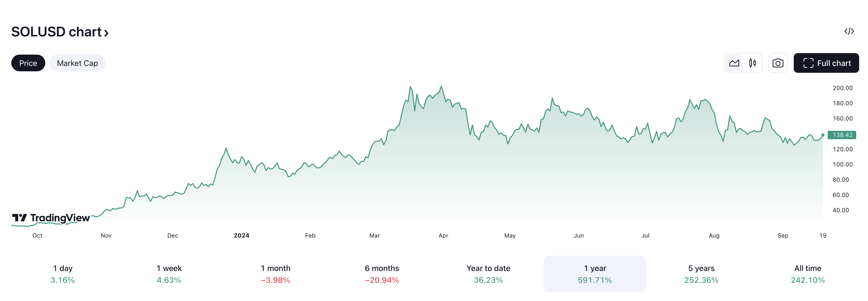Screen dimensions: 868x301
Task: Show All time price history
Action: point(808,274)
